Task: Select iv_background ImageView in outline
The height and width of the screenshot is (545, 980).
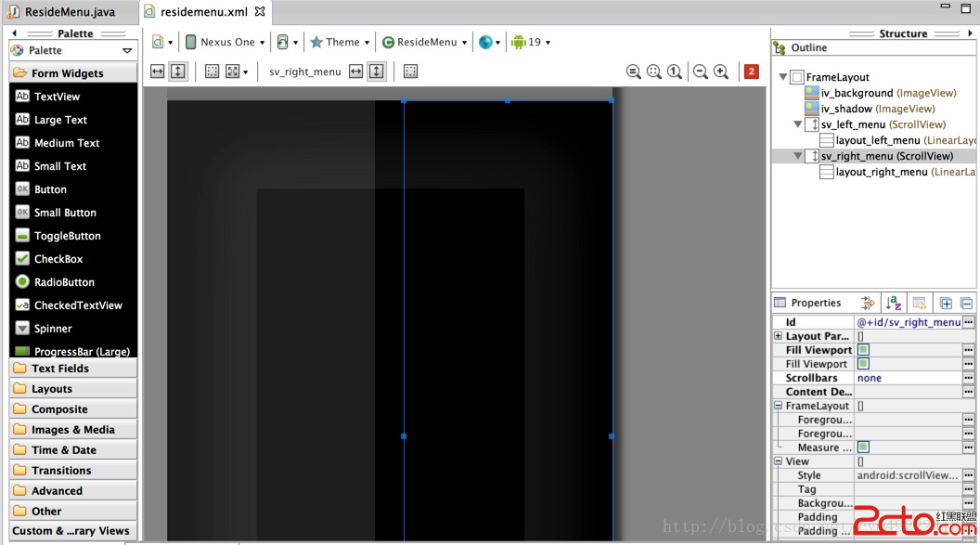Action: pyautogui.click(x=881, y=93)
